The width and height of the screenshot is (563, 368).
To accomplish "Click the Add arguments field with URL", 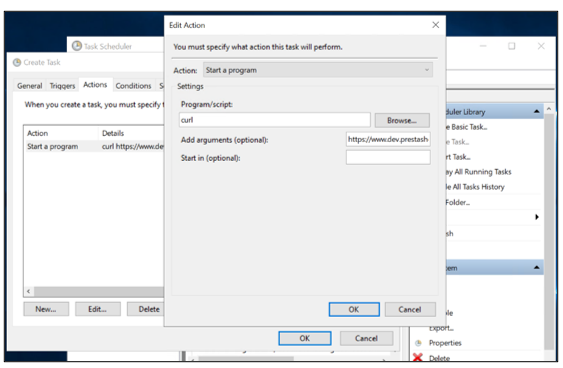I will [x=388, y=139].
